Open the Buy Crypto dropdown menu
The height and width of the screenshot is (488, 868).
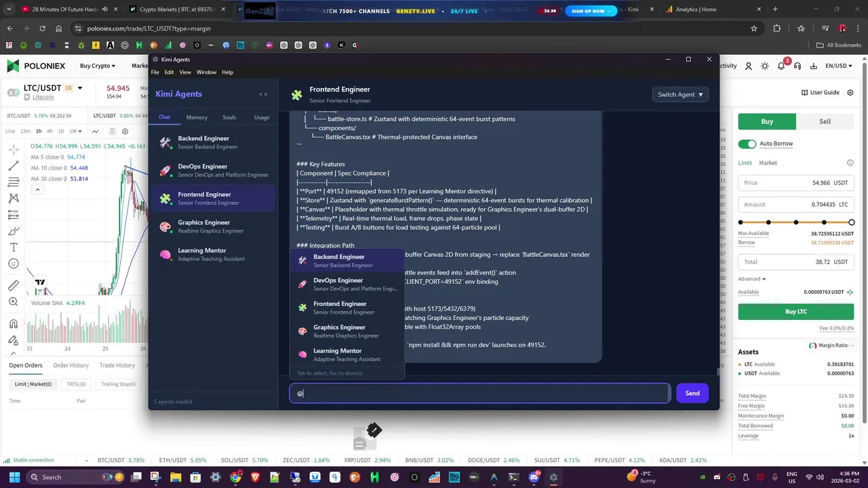98,66
